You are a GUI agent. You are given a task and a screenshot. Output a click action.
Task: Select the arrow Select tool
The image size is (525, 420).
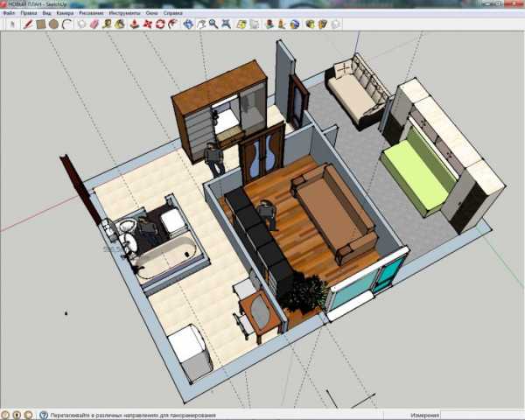[x=11, y=24]
